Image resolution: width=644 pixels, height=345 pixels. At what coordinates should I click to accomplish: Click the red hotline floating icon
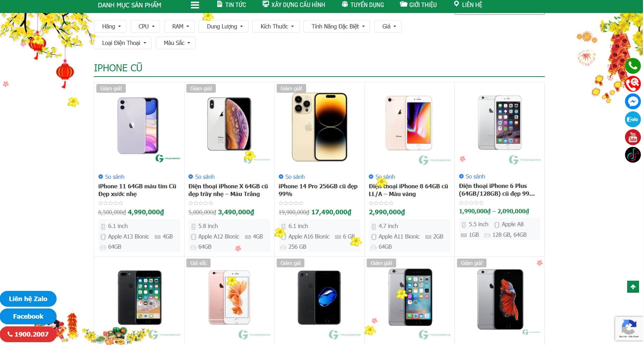pyautogui.click(x=633, y=84)
